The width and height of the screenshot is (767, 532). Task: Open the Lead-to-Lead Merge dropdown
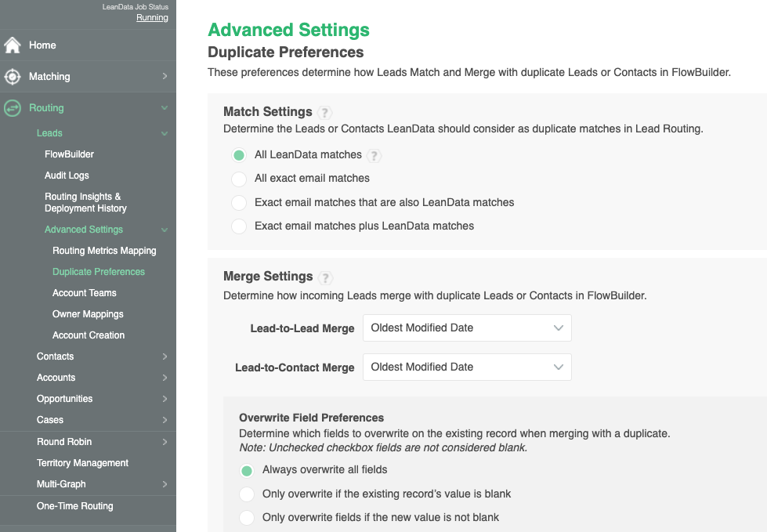[467, 328]
